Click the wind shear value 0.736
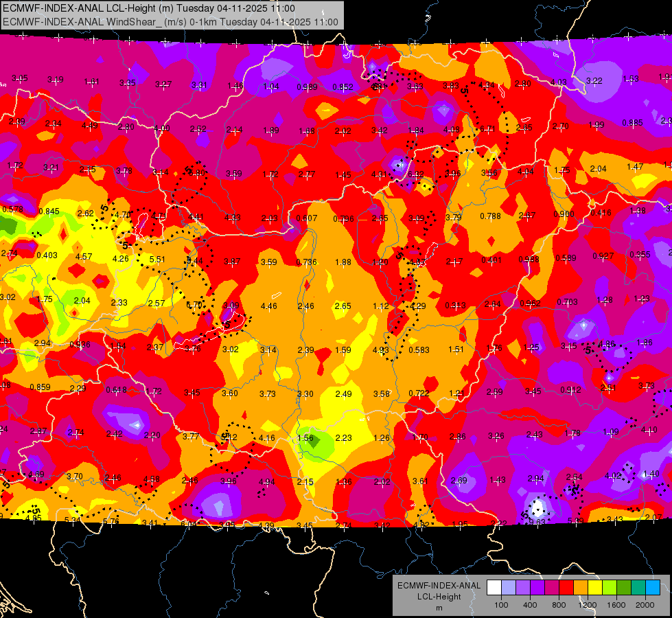 (x=306, y=262)
